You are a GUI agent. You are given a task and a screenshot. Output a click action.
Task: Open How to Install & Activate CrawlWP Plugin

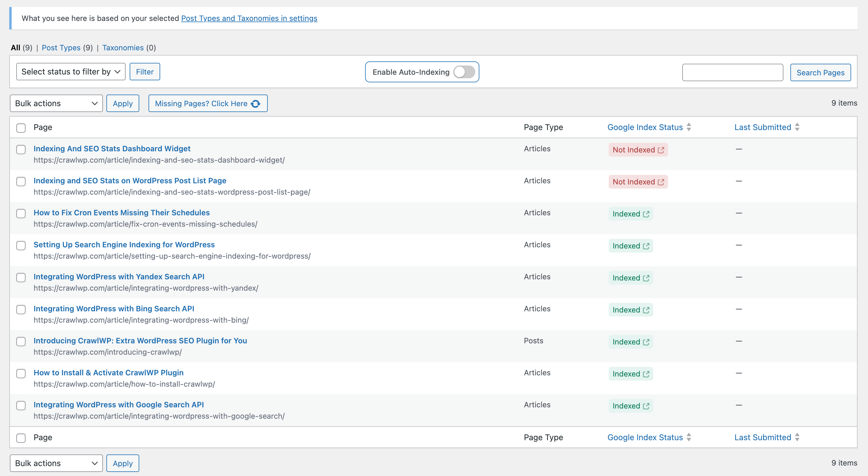tap(108, 373)
